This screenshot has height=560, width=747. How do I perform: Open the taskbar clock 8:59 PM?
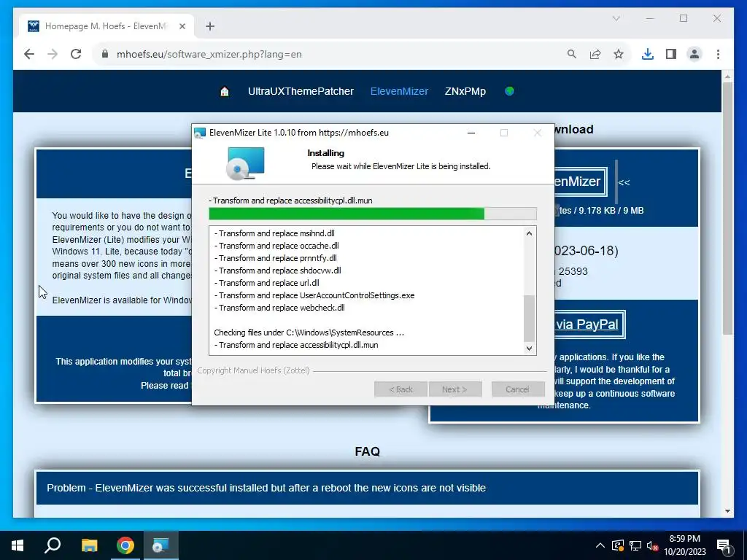pyautogui.click(x=684, y=545)
